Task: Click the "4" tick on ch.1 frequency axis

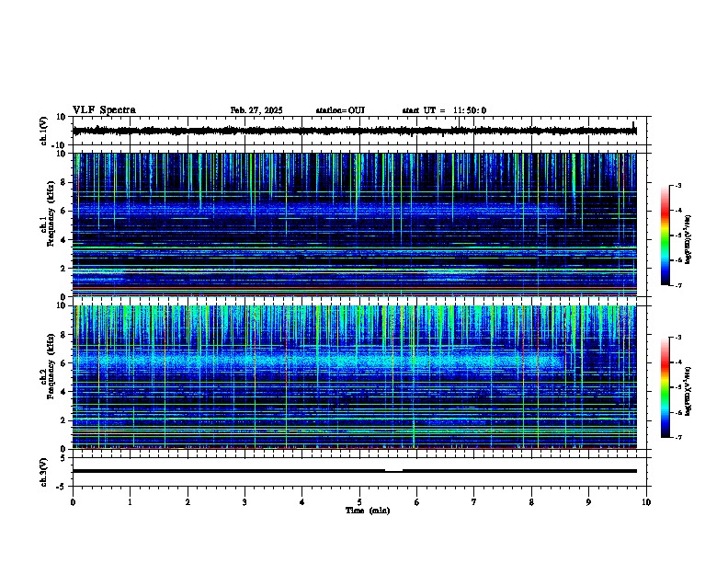Action: [x=64, y=240]
